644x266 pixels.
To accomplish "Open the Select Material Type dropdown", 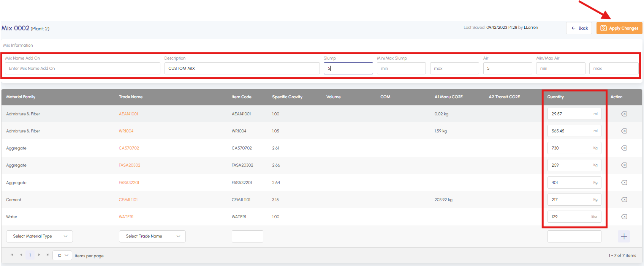I will (40, 236).
